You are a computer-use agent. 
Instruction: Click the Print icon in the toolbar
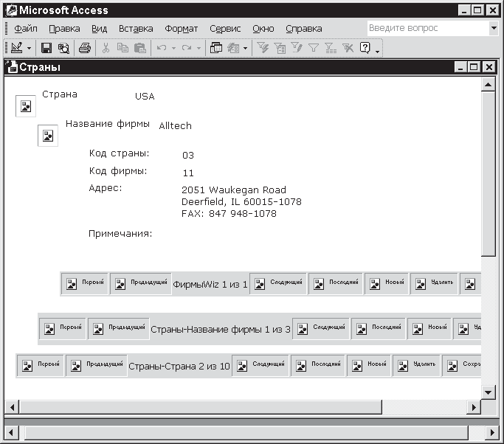pyautogui.click(x=85, y=48)
